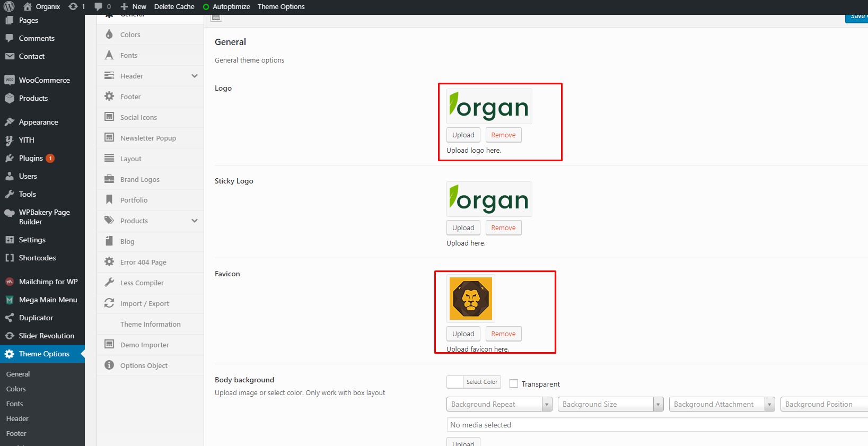Click the Blog document icon
The image size is (868, 446).
click(x=109, y=241)
